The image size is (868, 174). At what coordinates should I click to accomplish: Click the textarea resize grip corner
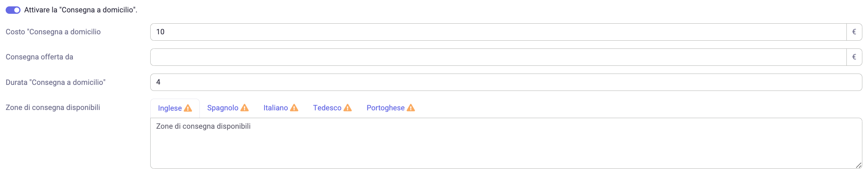[858, 165]
